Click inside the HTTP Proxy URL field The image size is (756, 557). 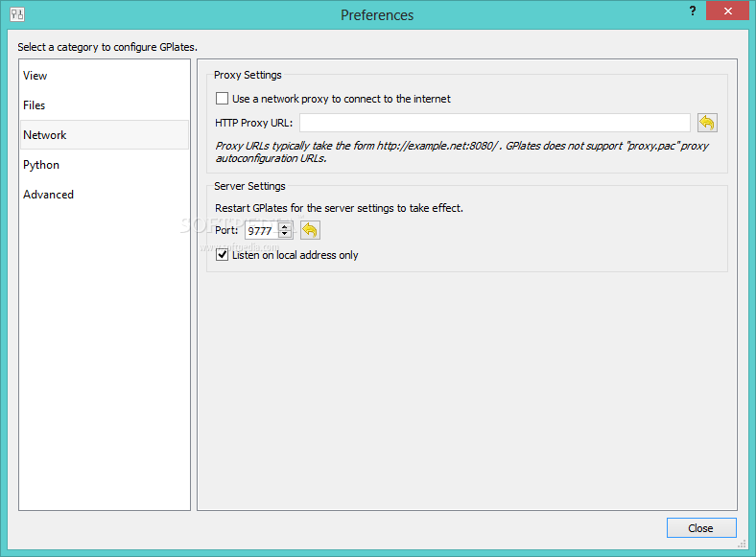click(x=495, y=123)
